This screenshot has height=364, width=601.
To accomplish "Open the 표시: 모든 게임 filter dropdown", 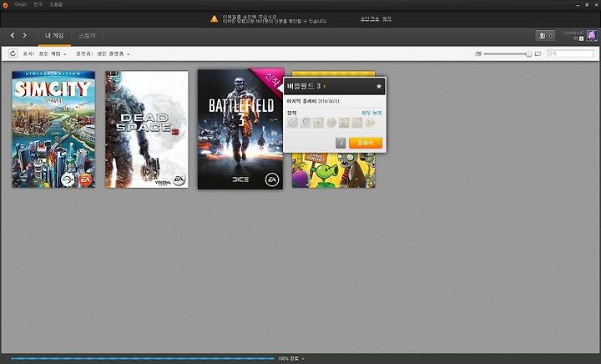I will [45, 54].
